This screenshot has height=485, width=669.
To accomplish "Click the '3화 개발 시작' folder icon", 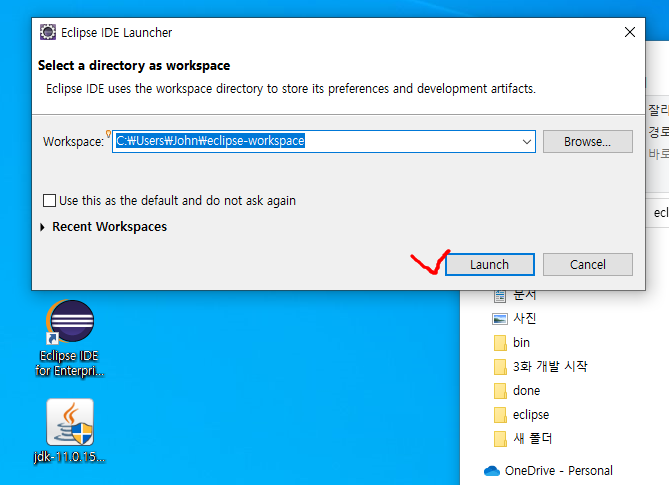I will 500,366.
